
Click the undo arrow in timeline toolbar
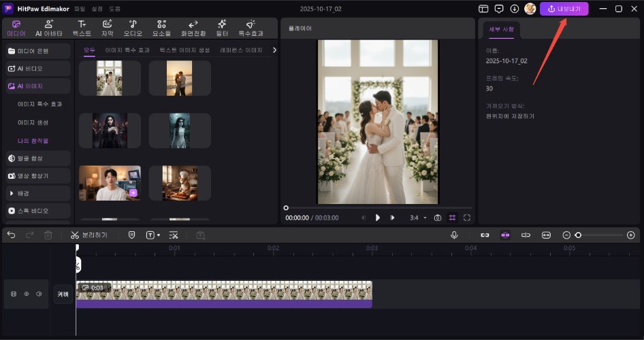click(x=11, y=235)
